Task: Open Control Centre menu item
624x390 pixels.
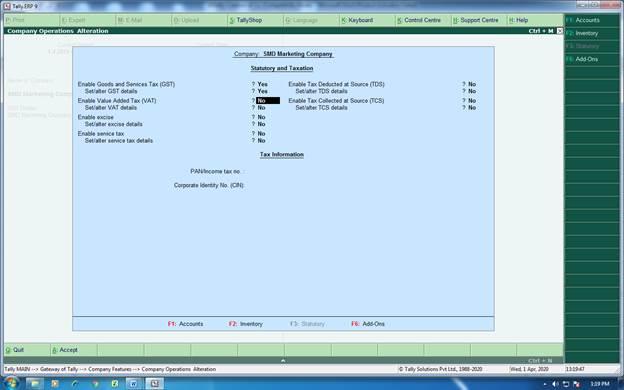Action: pyautogui.click(x=423, y=20)
